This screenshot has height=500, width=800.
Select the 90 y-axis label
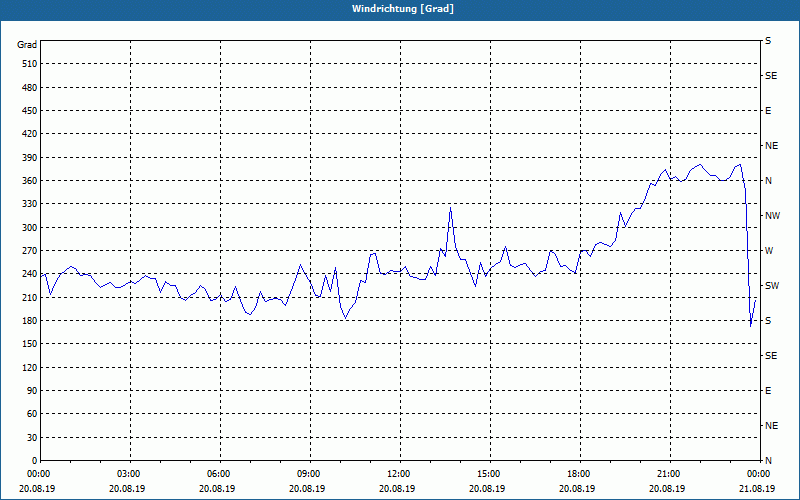point(32,391)
